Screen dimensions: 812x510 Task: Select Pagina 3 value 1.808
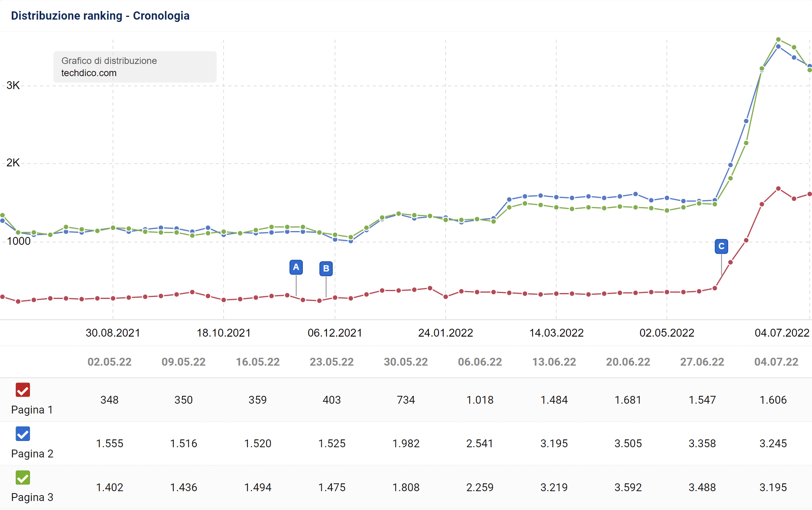point(406,487)
